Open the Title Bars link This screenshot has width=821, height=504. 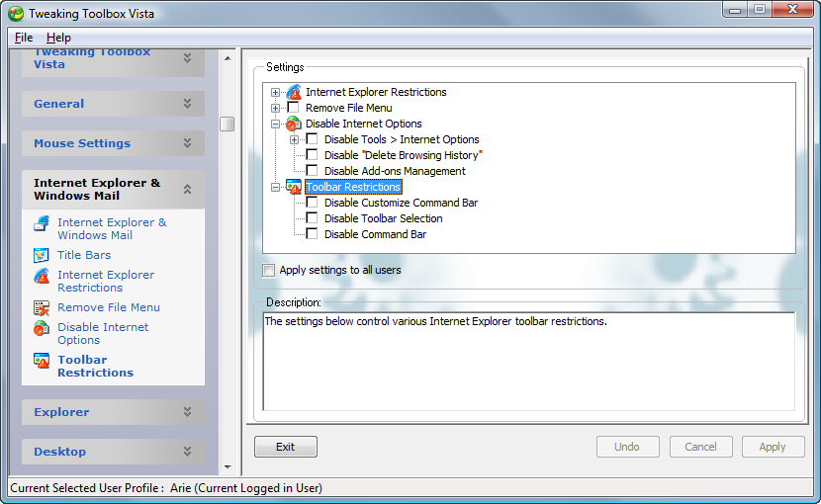(84, 255)
